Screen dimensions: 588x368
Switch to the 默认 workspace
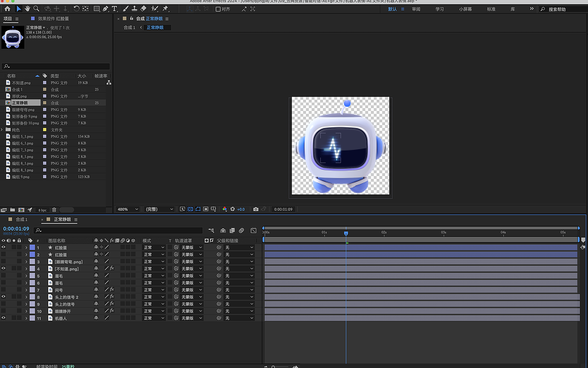392,9
